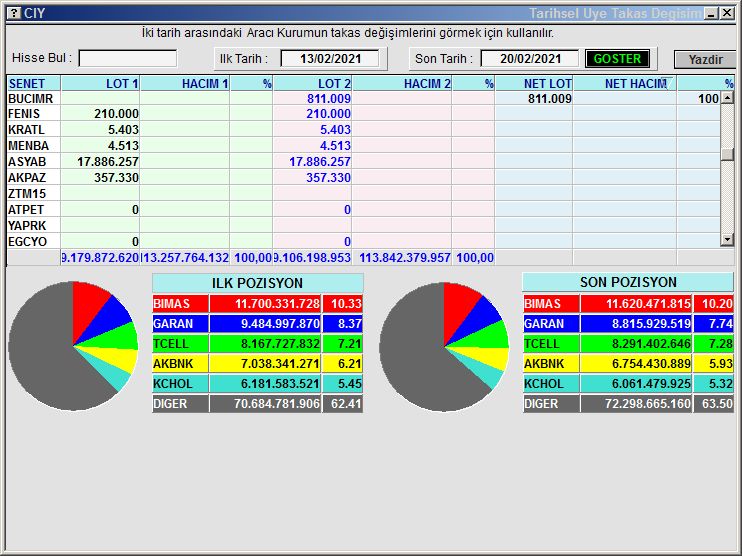Click BIMAS row in ILK POZISYON table
Screen dimensions: 742x556
coord(257,303)
